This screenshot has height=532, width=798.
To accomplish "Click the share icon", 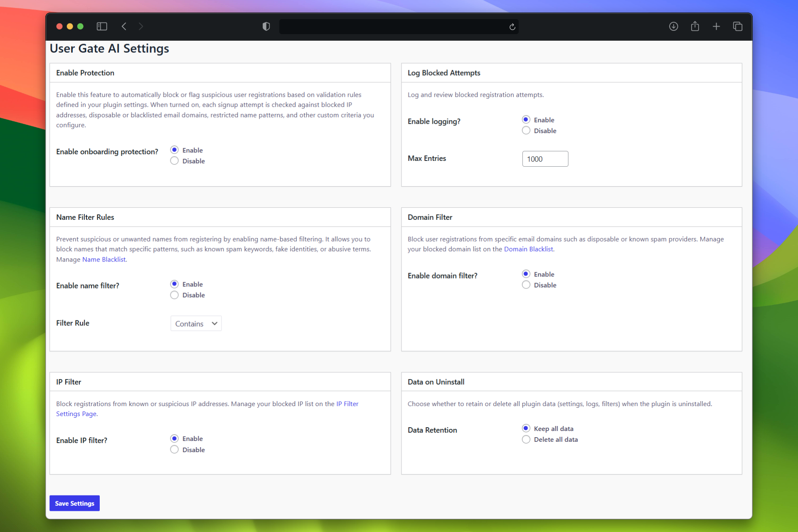I will tap(695, 27).
